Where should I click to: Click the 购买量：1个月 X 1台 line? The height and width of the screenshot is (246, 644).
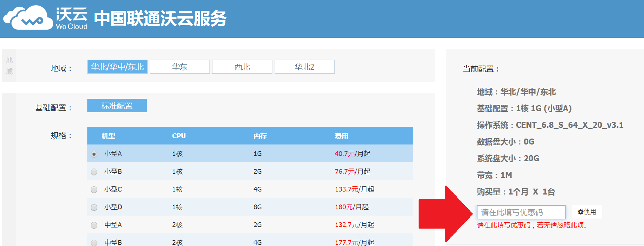click(516, 192)
